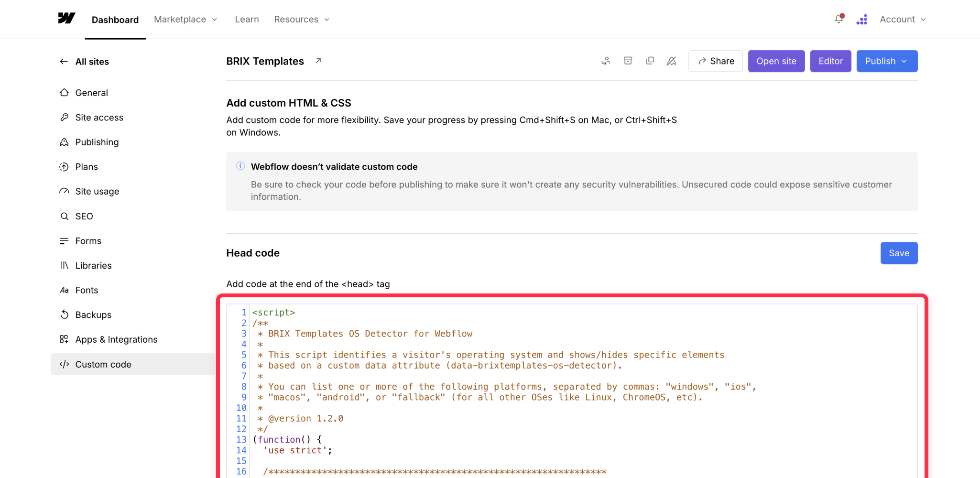Click 'Webflow doesn't validate custom code' notice title
This screenshot has height=478, width=980.
pyautogui.click(x=334, y=166)
